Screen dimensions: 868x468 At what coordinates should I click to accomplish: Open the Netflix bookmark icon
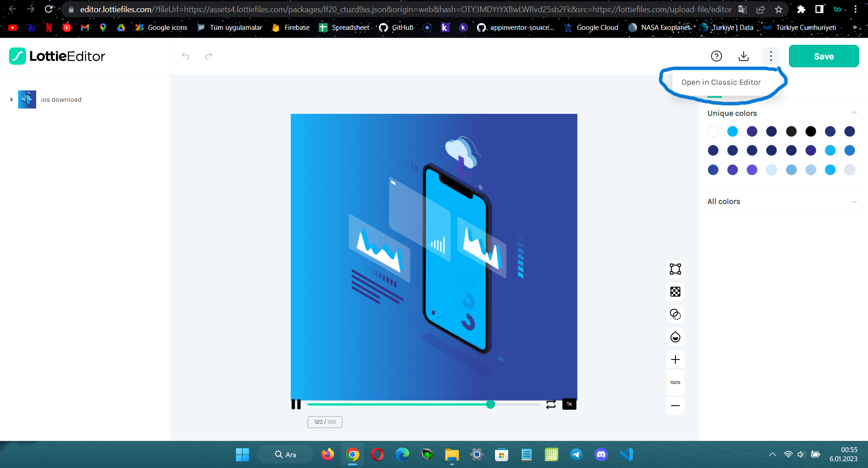(x=49, y=28)
